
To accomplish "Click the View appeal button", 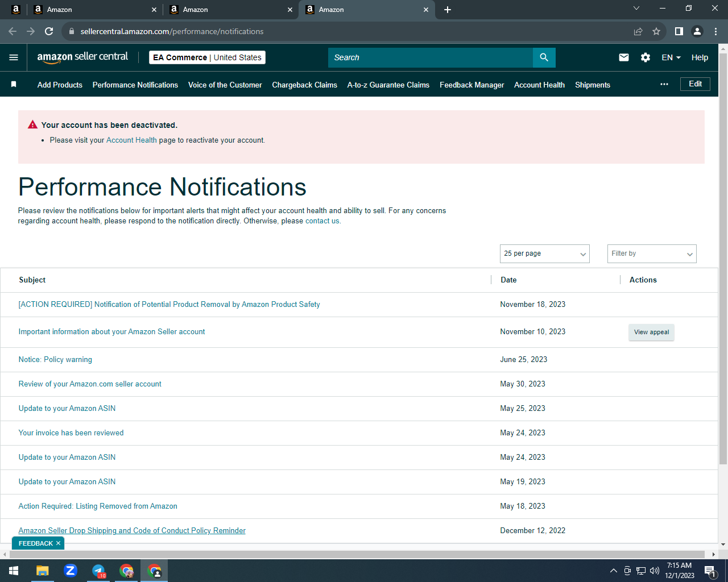I will 651,332.
